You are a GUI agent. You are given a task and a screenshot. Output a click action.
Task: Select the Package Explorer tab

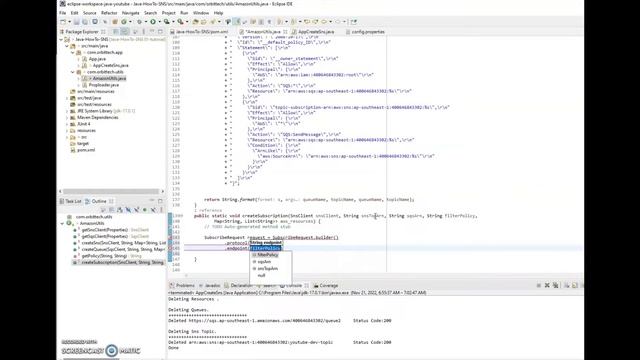82,31
